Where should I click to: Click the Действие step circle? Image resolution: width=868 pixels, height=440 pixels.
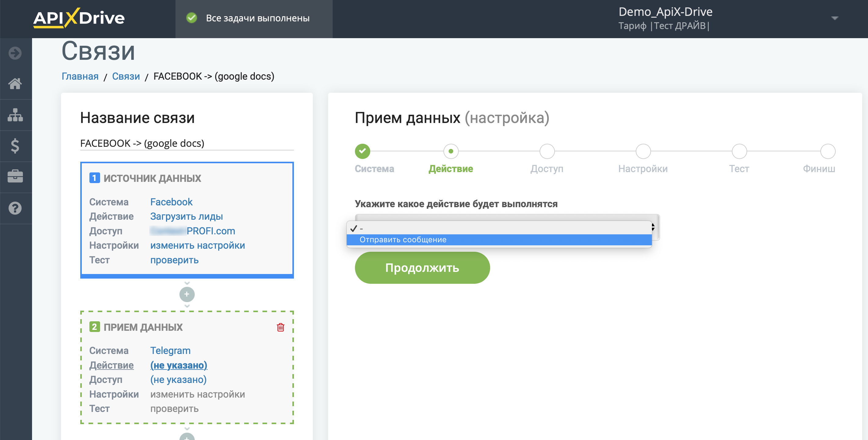point(451,151)
